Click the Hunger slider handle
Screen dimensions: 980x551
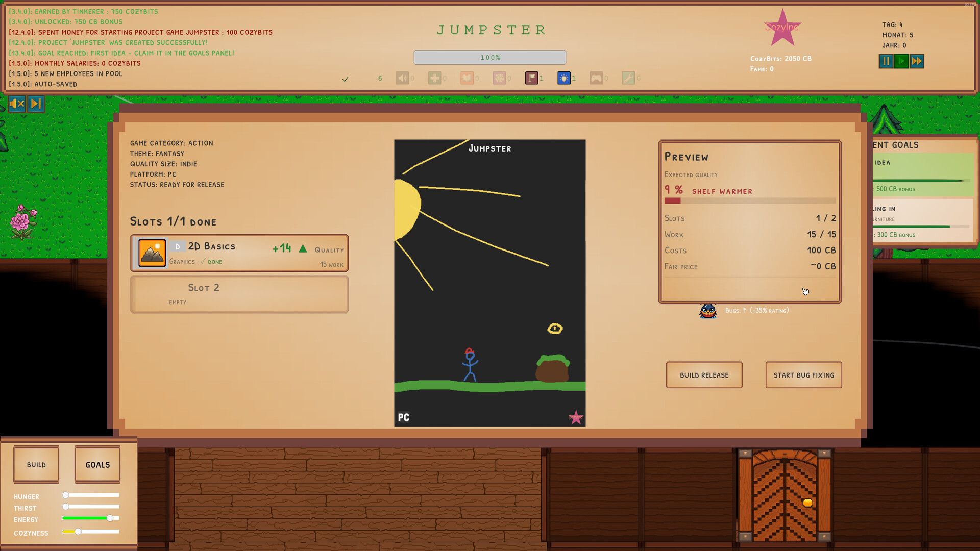point(65,495)
